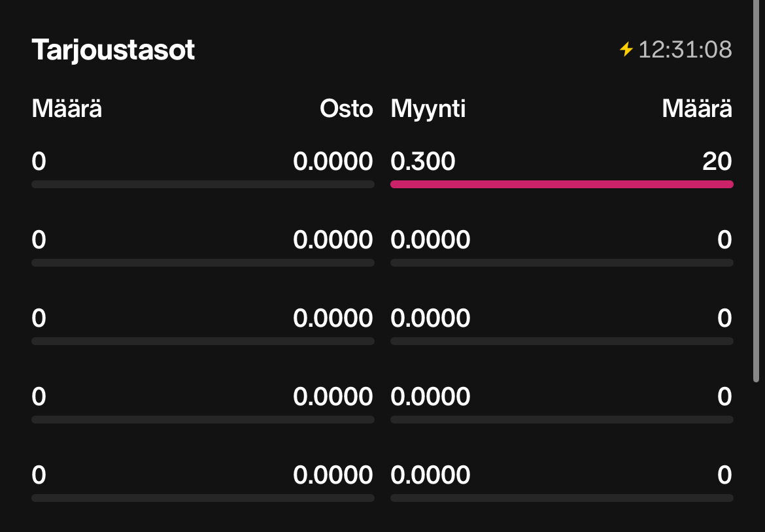Click the 12:31:08 timestamp
Viewport: 765px width, 532px height.
pyautogui.click(x=685, y=49)
